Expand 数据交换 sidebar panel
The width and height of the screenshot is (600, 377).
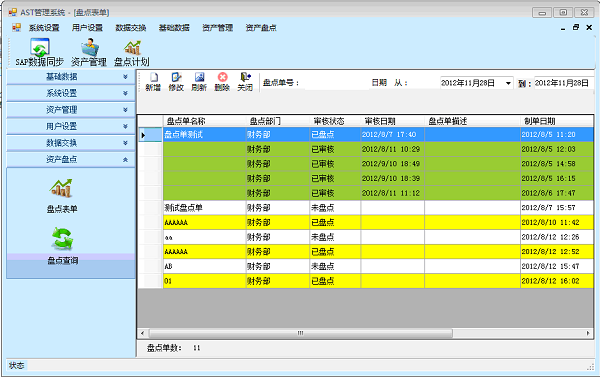click(x=71, y=142)
